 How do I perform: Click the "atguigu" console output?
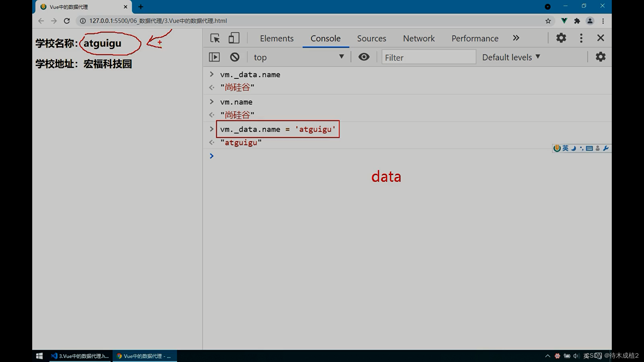pos(241,142)
